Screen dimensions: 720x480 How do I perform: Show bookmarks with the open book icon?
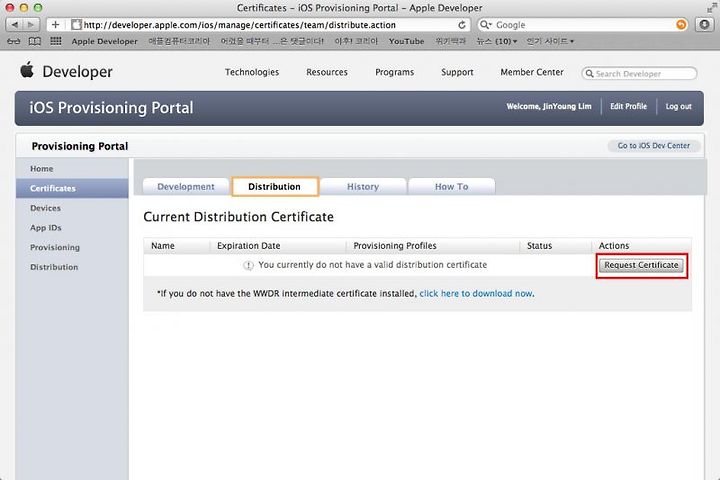tap(35, 41)
